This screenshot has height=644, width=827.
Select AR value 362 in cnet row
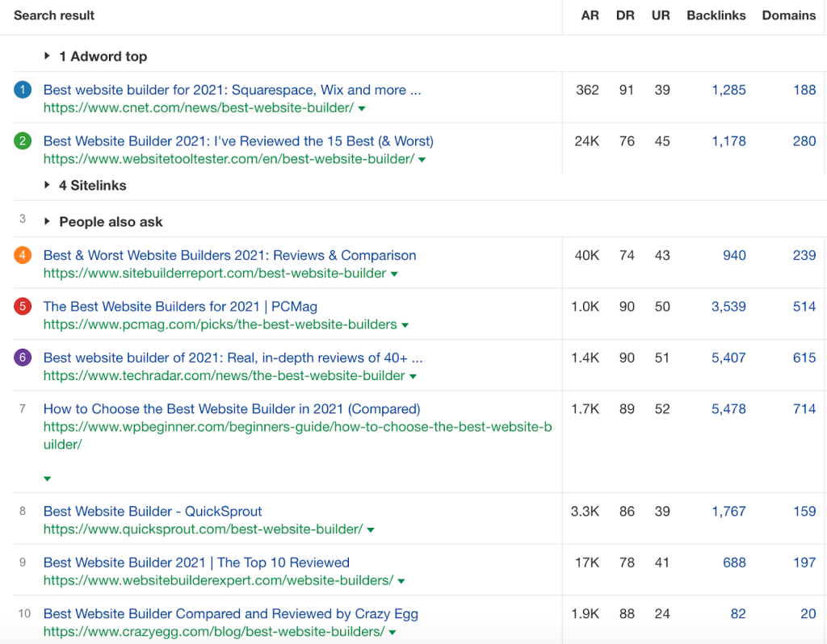pos(588,90)
